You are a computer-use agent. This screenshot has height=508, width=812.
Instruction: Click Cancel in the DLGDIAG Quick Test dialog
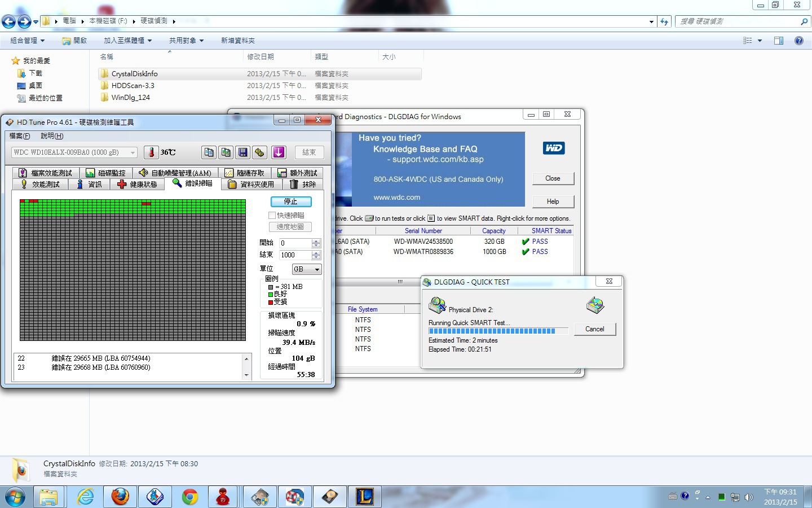(x=595, y=329)
